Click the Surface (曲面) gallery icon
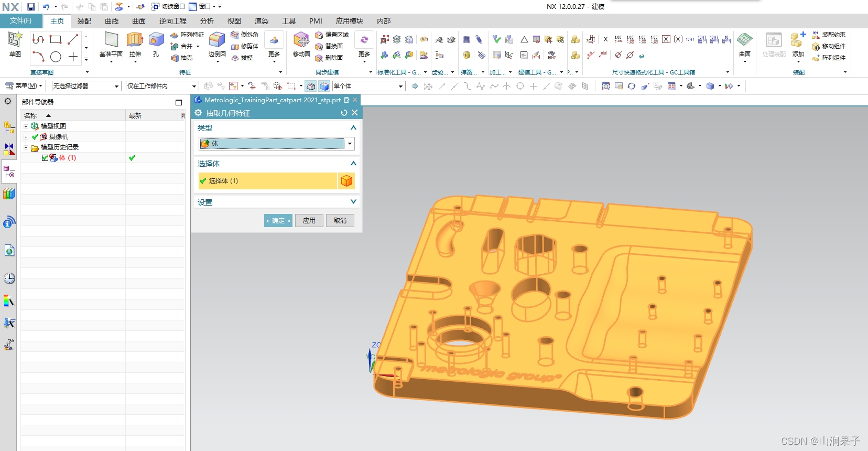The image size is (868, 451). point(745,40)
